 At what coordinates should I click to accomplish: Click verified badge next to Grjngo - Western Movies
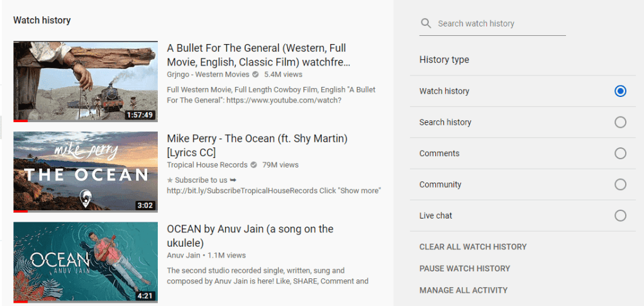[x=255, y=74]
